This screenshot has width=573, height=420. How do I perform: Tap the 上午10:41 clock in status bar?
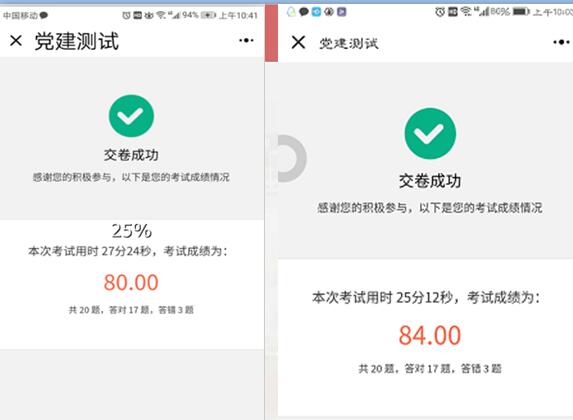238,15
